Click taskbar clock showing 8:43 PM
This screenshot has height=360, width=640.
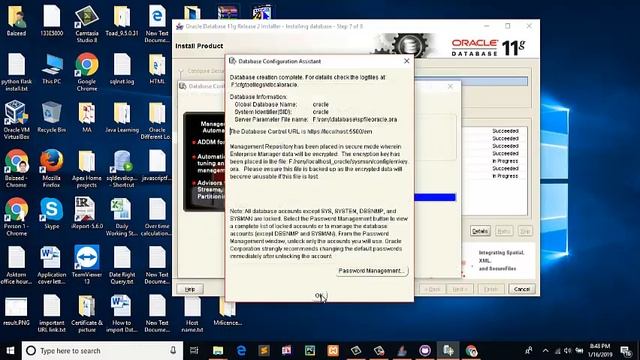[600, 351]
